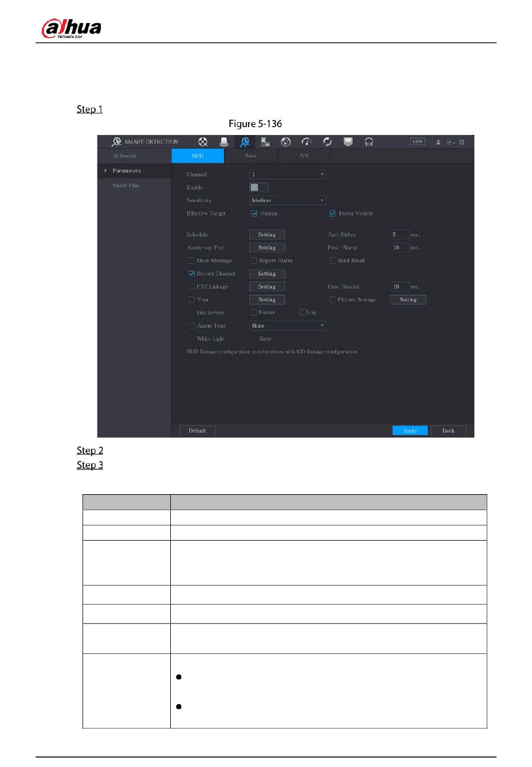Switch to the SMD tab
The height and width of the screenshot is (767, 532).
pos(198,156)
